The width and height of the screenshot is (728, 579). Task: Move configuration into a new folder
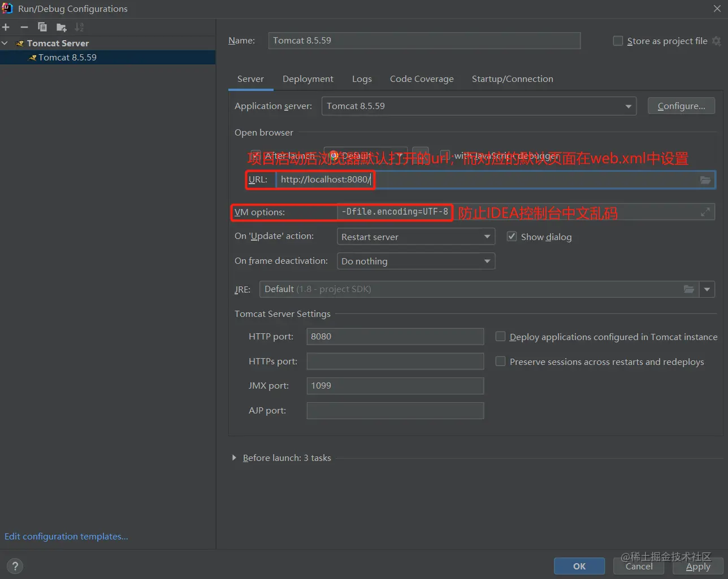(62, 27)
